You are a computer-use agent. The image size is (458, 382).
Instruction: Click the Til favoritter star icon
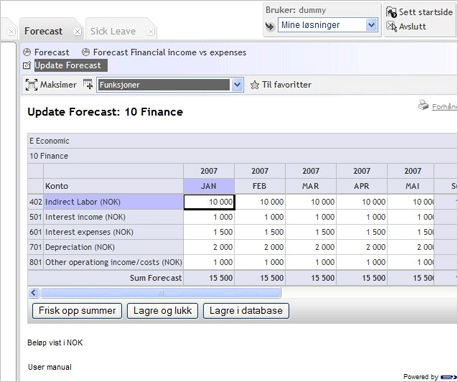[254, 85]
